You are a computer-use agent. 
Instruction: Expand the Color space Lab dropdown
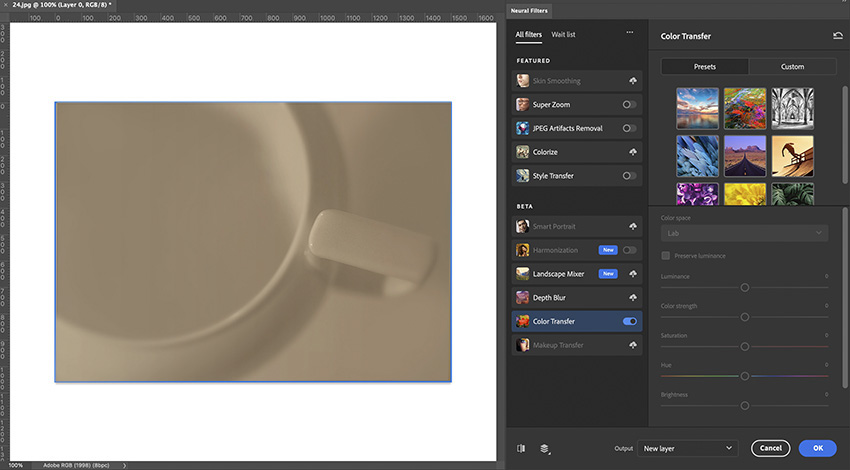744,233
